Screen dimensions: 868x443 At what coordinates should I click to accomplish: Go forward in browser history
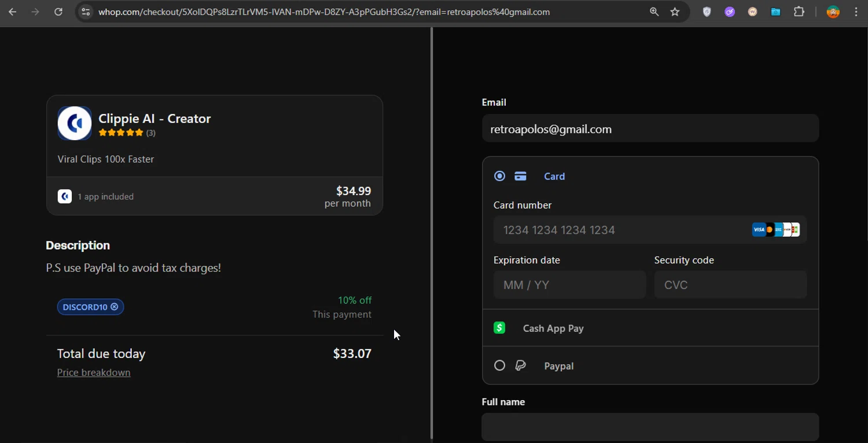35,12
